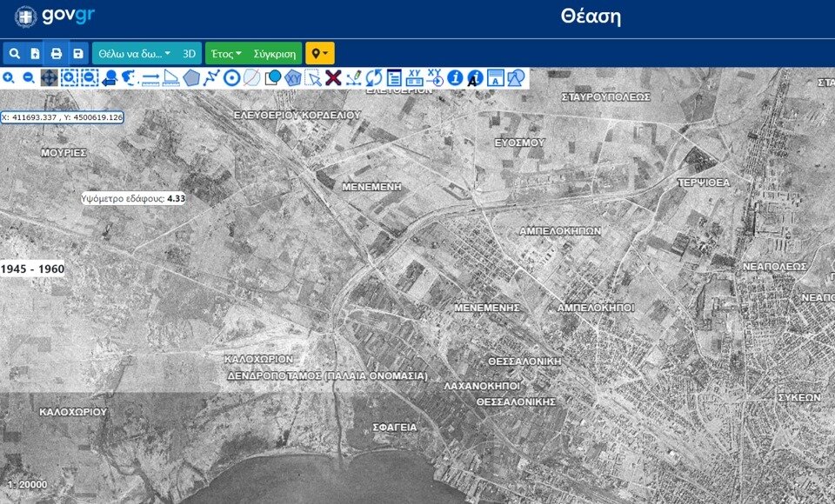
Task: Click the red X delete tool
Action: [333, 77]
